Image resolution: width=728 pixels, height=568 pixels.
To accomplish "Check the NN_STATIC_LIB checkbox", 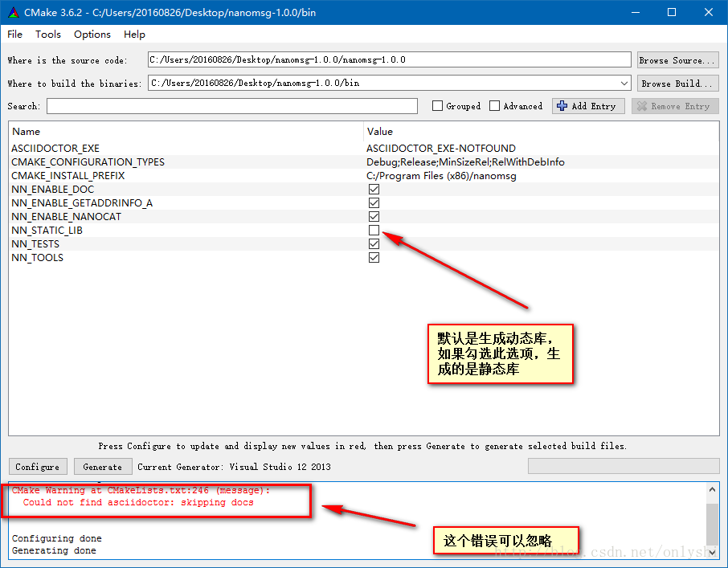I will [374, 230].
